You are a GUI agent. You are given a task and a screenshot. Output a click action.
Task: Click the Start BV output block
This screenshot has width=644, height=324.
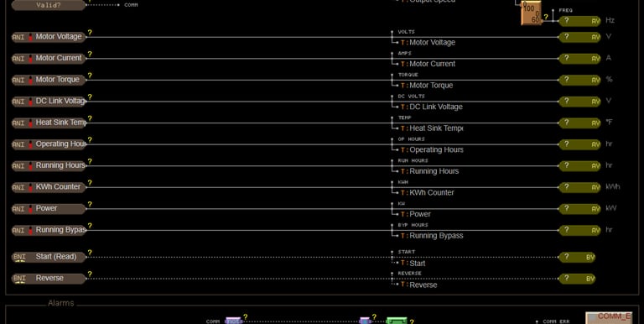point(577,257)
